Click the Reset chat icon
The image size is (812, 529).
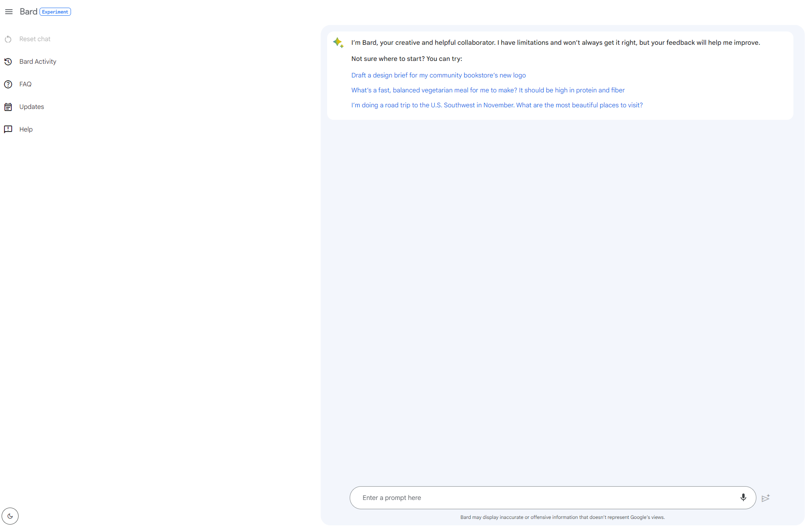(8, 39)
